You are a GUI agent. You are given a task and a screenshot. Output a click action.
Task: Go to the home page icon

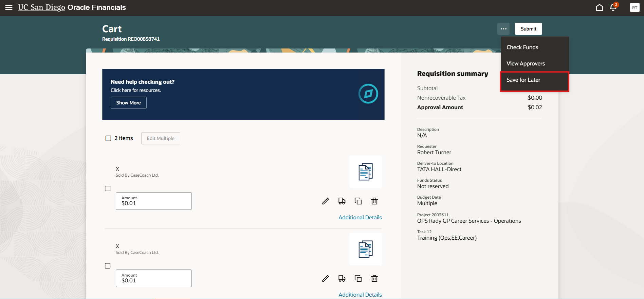click(600, 7)
